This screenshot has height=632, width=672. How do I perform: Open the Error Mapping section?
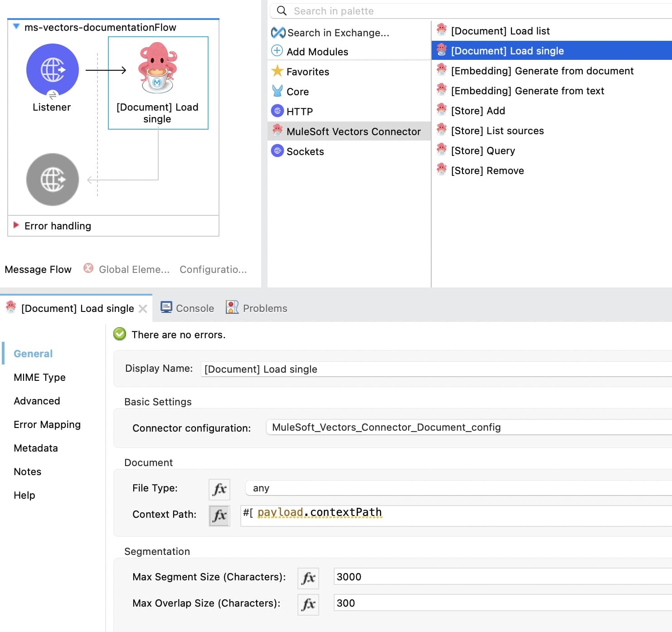[47, 424]
